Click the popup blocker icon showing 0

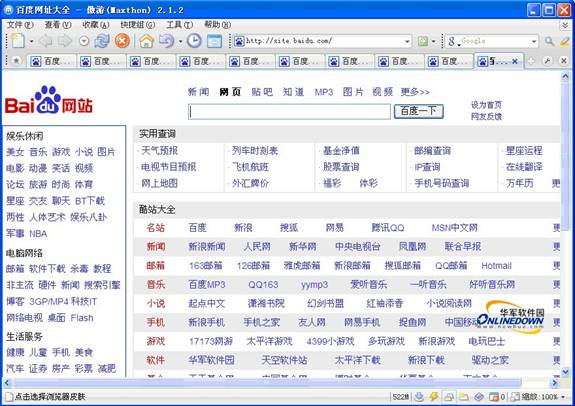(x=497, y=396)
